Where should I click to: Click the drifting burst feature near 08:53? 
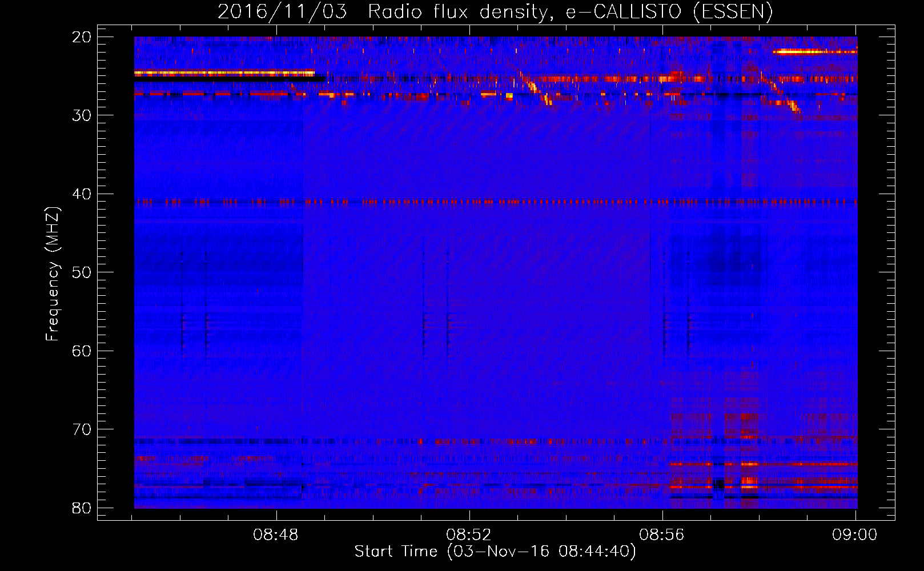pyautogui.click(x=536, y=89)
